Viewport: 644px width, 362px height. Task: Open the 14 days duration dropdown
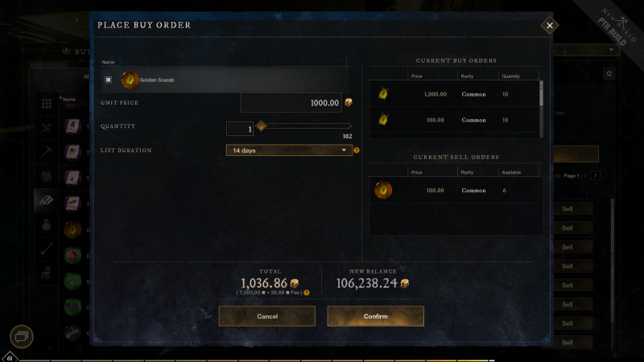click(x=289, y=150)
